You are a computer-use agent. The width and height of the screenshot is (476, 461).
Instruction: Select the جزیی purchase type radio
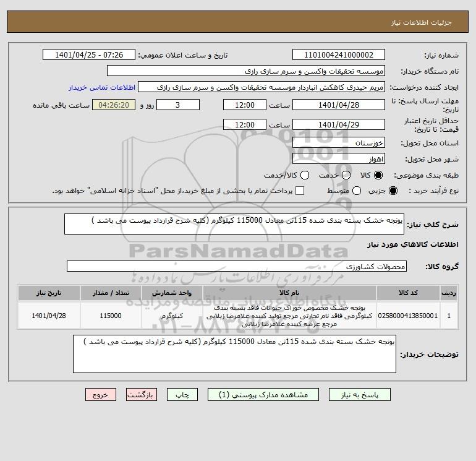tap(393, 191)
